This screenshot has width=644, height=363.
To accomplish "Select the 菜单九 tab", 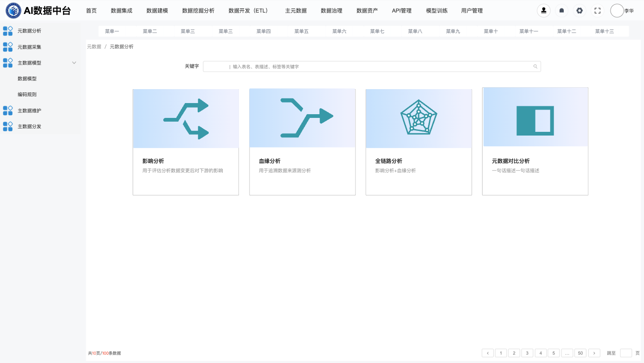I will pyautogui.click(x=453, y=32).
